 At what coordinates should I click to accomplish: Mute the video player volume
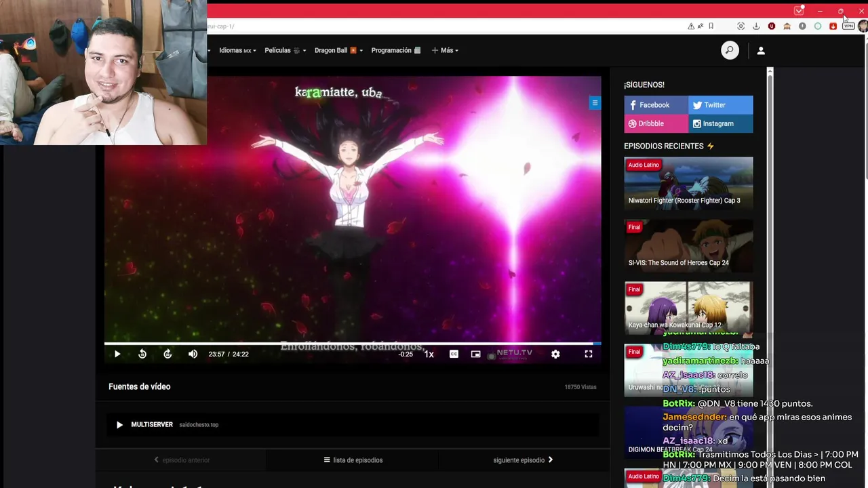pos(193,354)
